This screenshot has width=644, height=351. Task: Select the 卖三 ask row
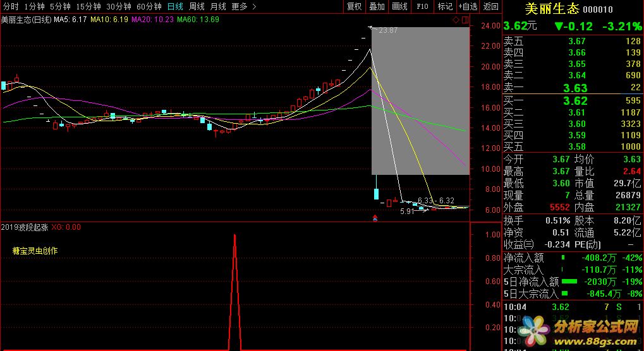point(573,64)
